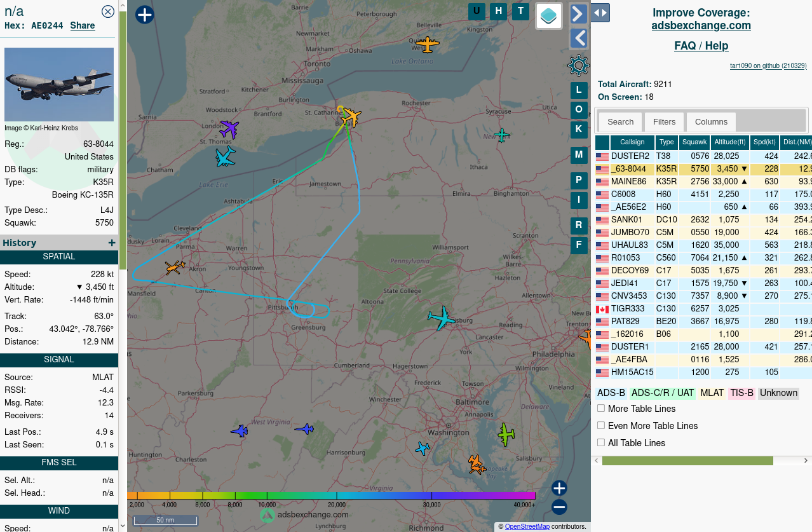Screen dimensions: 812x532
Task: Toggle the U map button
Action: (x=477, y=11)
